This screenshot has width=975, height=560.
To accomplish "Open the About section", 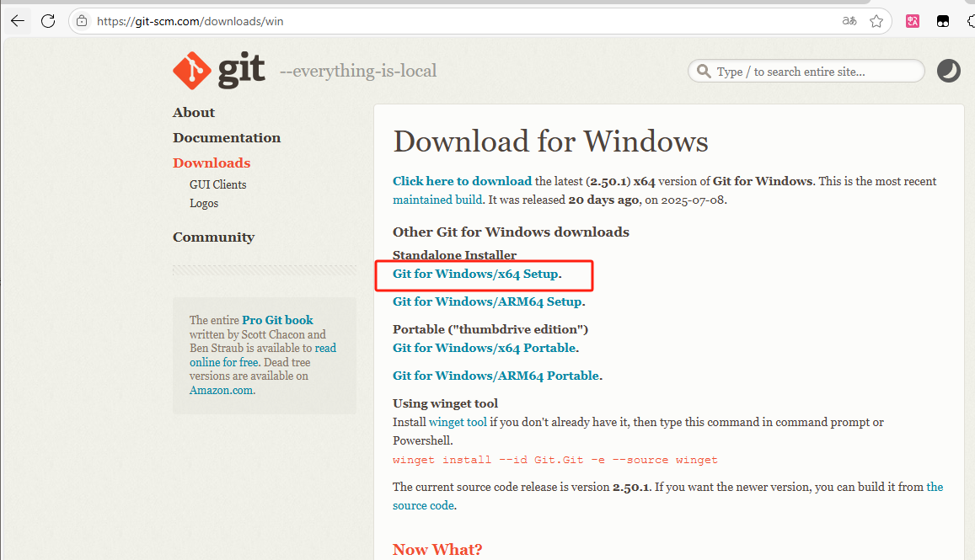I will [x=193, y=113].
